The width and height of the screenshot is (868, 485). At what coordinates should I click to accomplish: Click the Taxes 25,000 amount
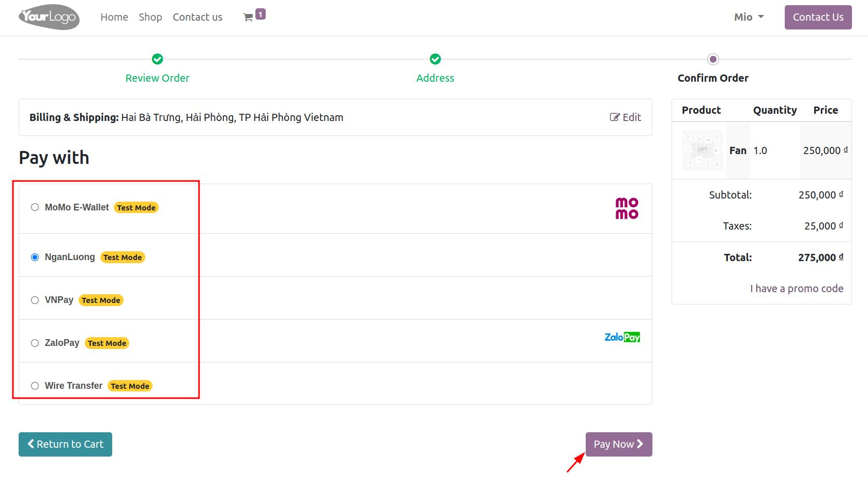pos(824,226)
